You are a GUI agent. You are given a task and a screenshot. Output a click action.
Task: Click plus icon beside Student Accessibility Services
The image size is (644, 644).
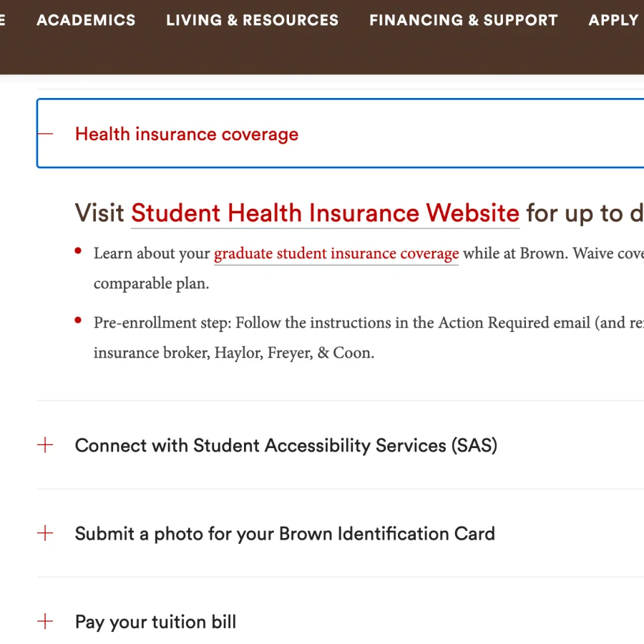pos(45,445)
